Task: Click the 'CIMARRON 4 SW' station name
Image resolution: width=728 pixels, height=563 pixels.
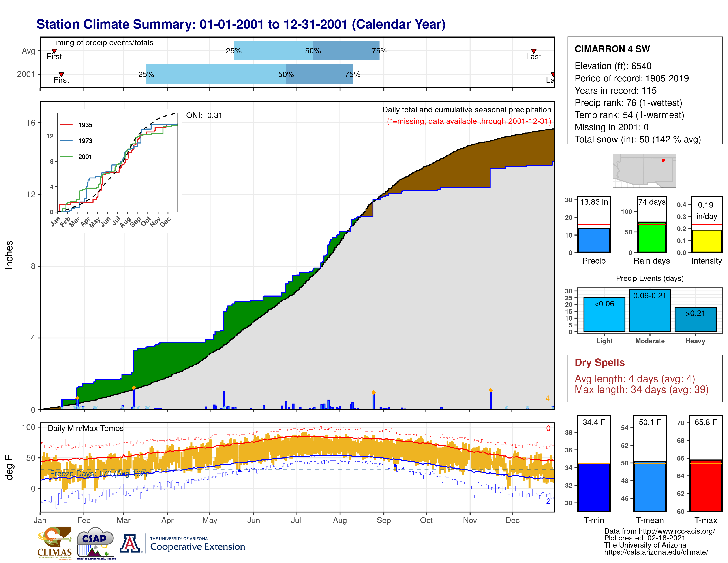Action: point(612,49)
